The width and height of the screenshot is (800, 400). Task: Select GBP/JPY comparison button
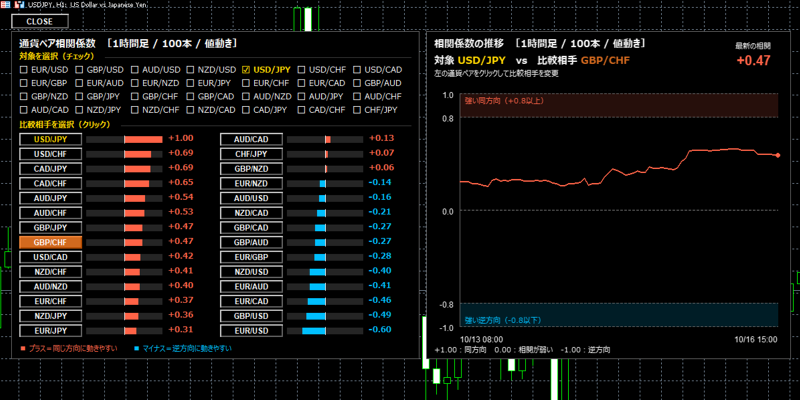[x=51, y=228]
